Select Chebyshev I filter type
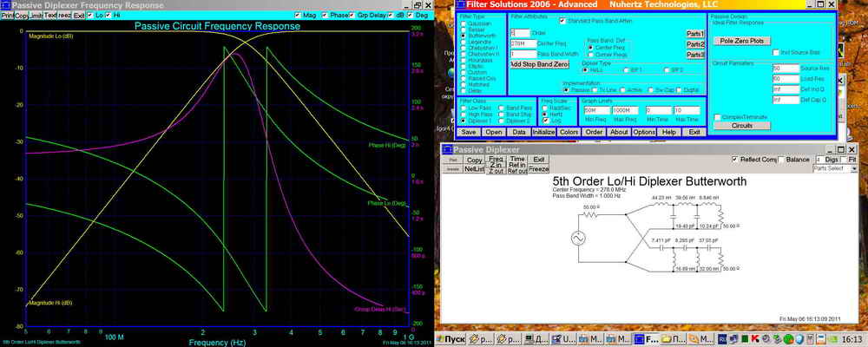The width and height of the screenshot is (868, 347). coord(464,49)
